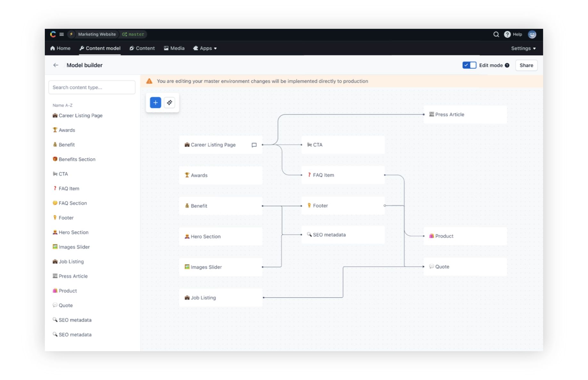Viewport: 588px width, 380px height.
Task: Open comment icon on Career Listing Page node
Action: (x=254, y=145)
